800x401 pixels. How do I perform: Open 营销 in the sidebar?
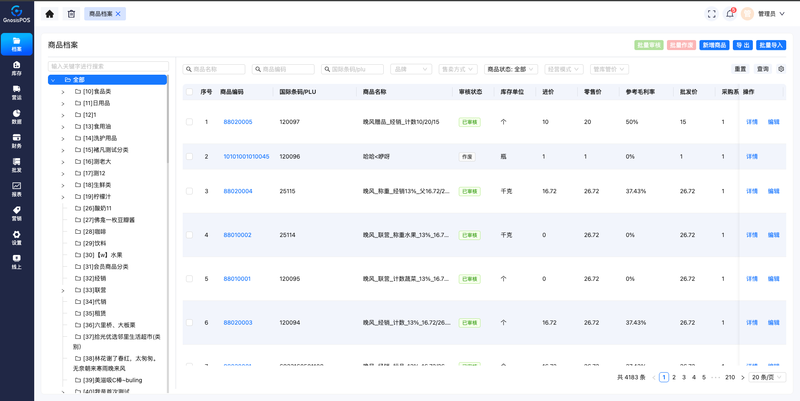pyautogui.click(x=17, y=213)
